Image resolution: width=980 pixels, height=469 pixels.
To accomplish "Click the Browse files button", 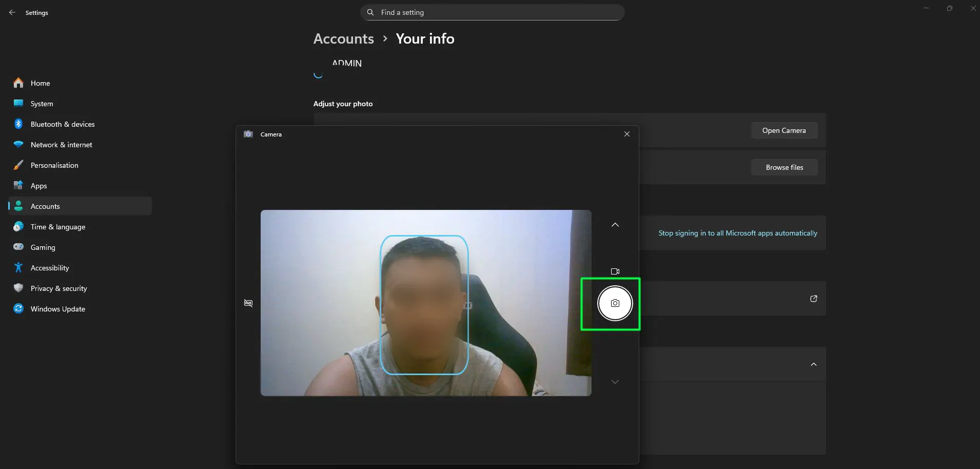I will pos(784,167).
